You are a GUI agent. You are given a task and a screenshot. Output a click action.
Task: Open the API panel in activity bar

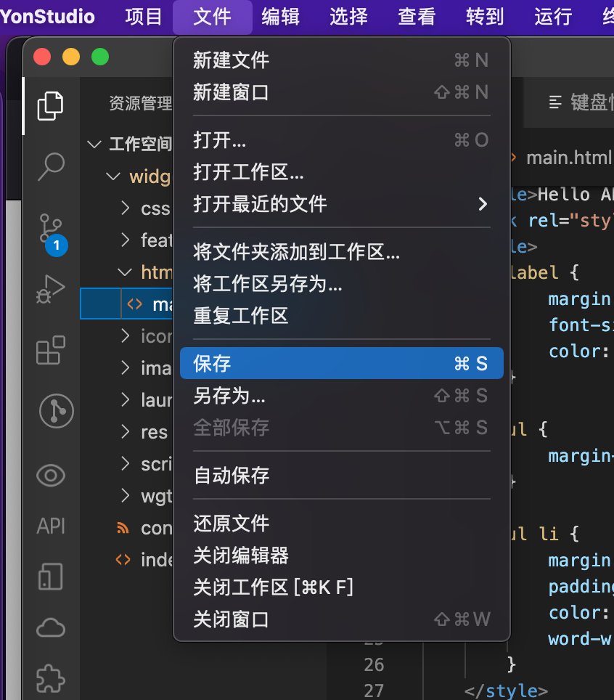tap(51, 526)
